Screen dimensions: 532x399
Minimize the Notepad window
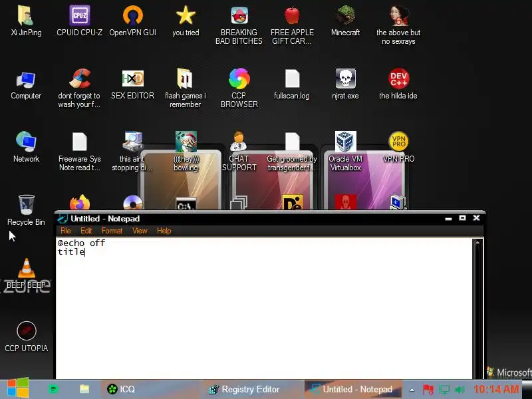[448, 219]
